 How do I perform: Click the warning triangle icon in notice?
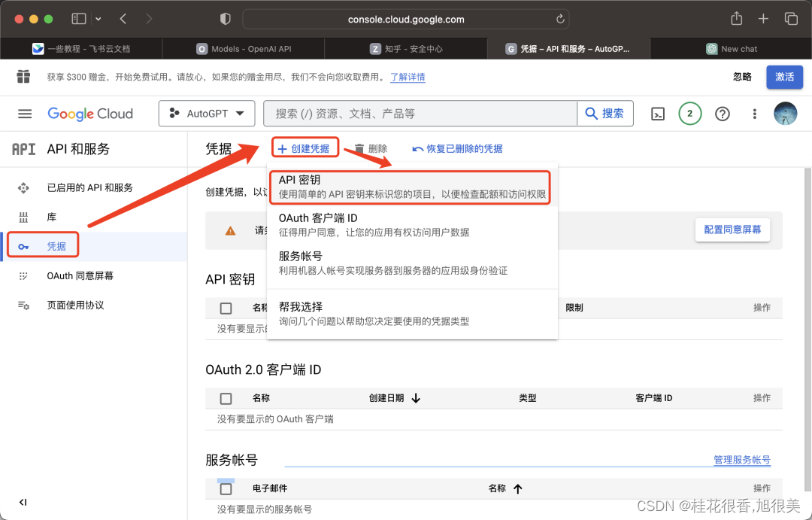231,231
